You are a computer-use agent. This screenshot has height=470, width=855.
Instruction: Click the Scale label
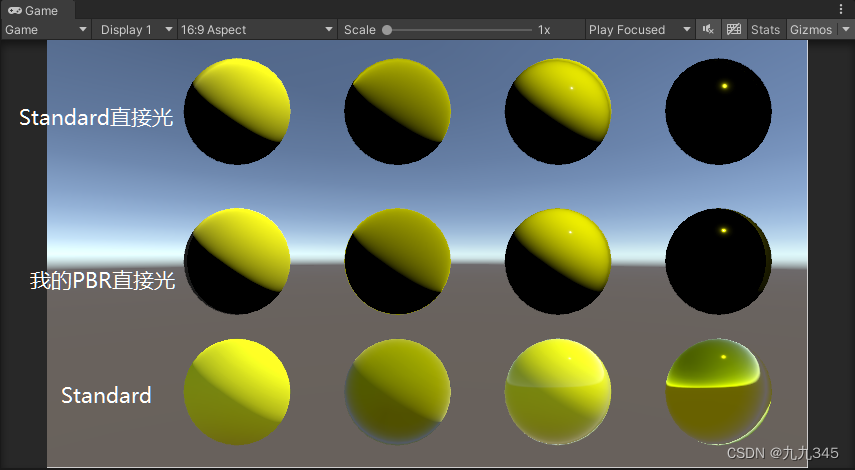[360, 30]
